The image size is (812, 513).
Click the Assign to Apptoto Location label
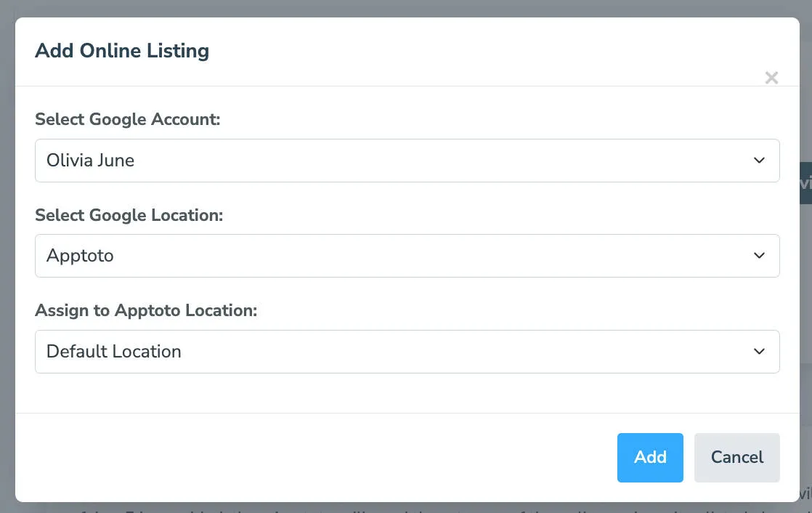pos(145,310)
